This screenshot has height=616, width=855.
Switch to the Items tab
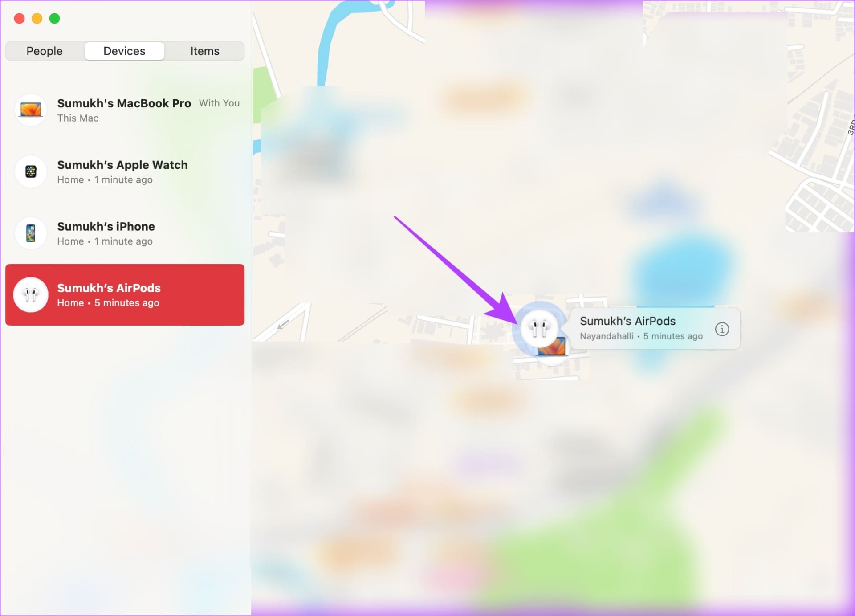(x=205, y=51)
